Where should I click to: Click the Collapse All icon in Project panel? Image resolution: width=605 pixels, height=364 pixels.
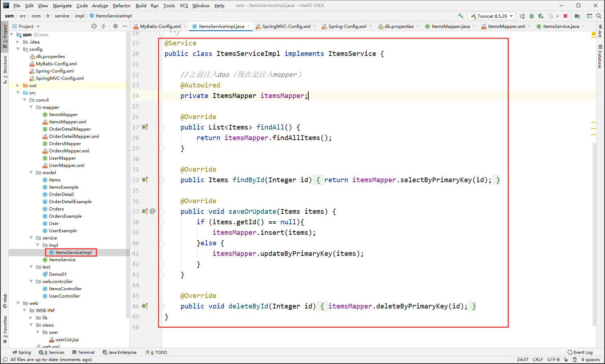tap(103, 26)
